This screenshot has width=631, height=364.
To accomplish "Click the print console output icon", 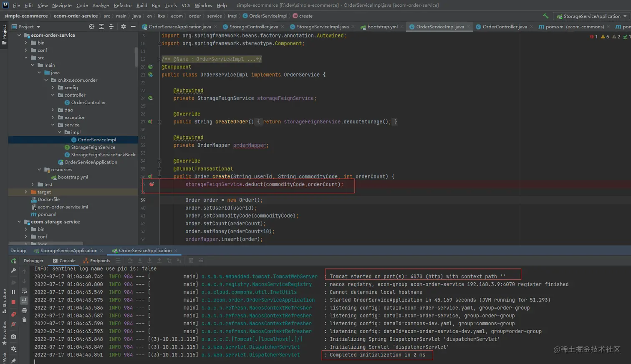I will [24, 310].
